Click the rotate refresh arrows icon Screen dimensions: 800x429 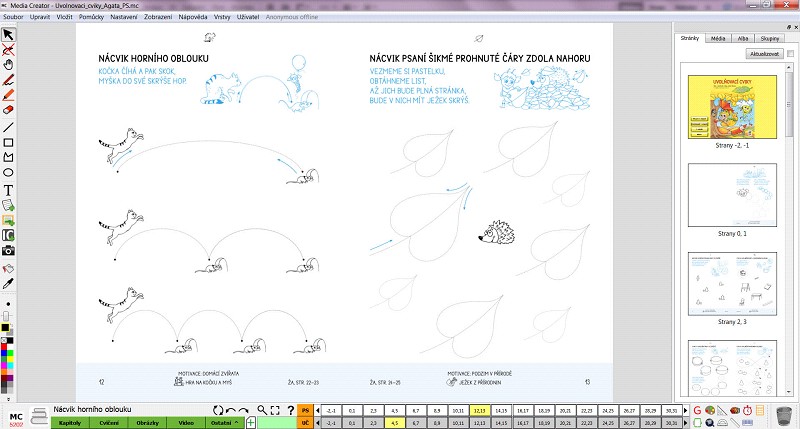[218, 410]
